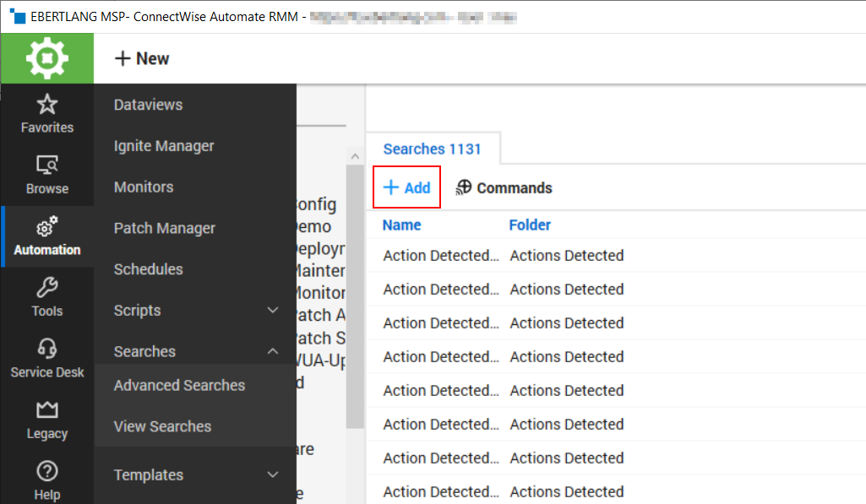Open the Tools wrench icon
Image resolution: width=866 pixels, height=504 pixels.
coord(47,288)
